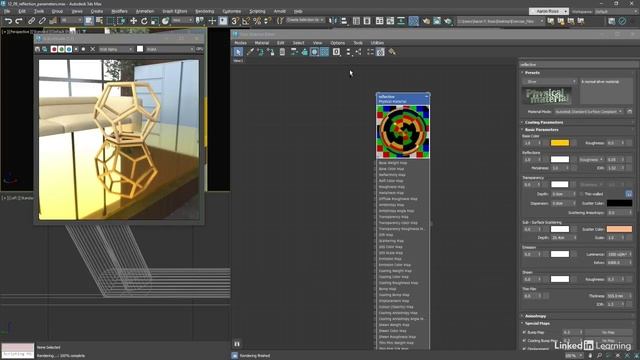The height and width of the screenshot is (360, 640).
Task: Activate the Select and Scale tool
Action: tap(155, 21)
